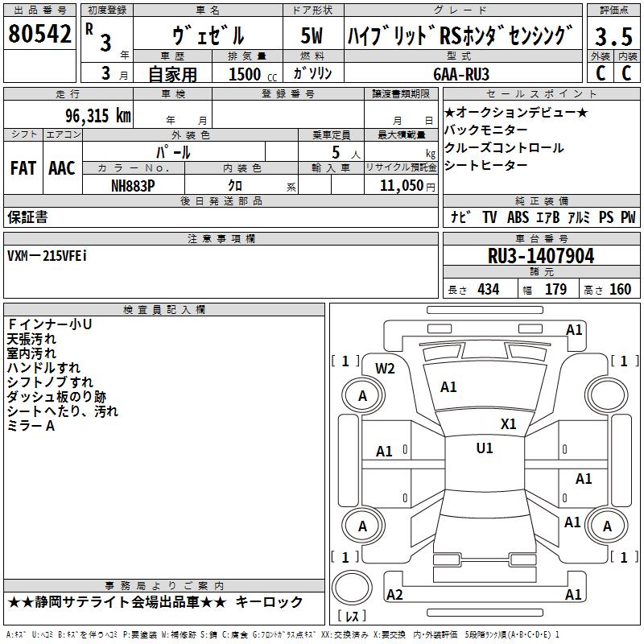
Task: Select sales point クルーズコントロール
Action: click(x=504, y=147)
